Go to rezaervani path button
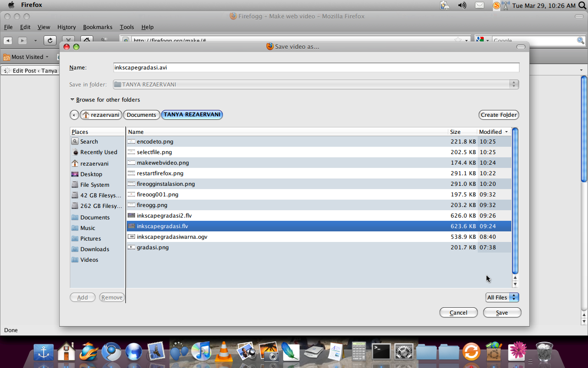 101,115
